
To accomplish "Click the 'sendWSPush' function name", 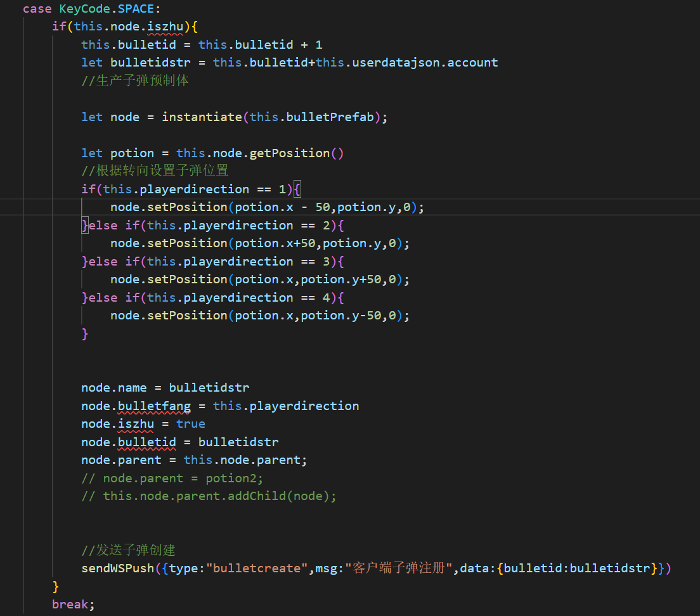I will 118,568.
